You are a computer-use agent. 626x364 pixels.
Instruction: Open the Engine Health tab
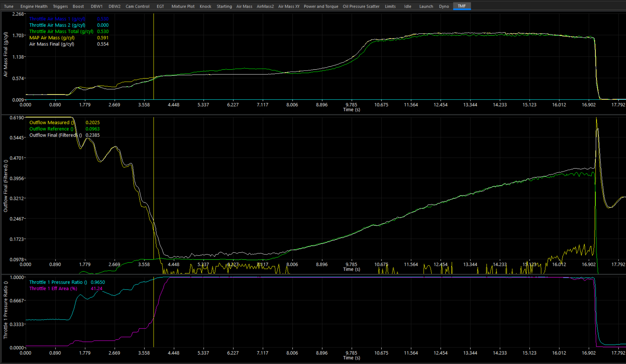(34, 6)
